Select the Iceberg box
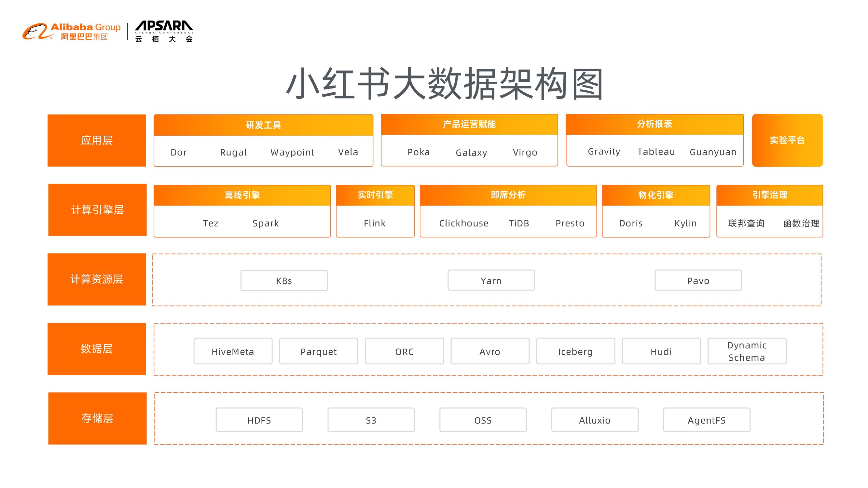 click(575, 351)
